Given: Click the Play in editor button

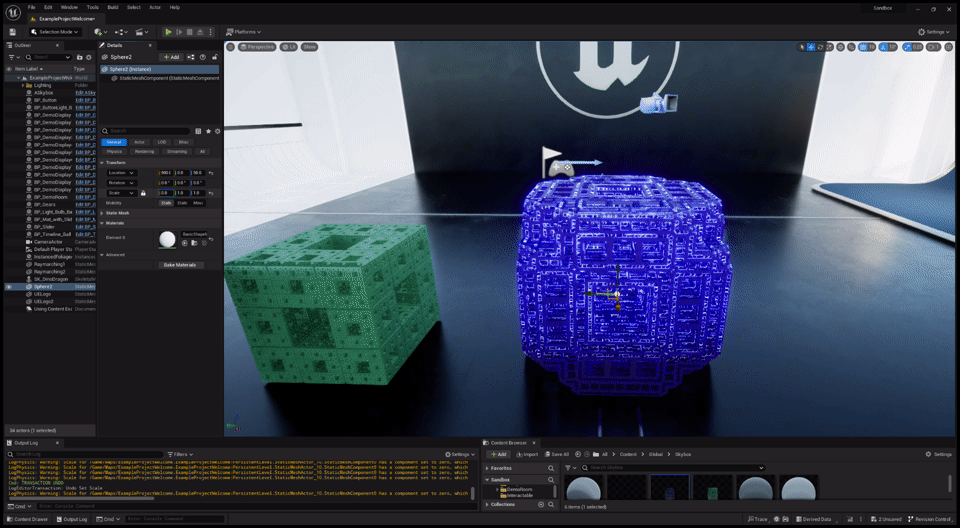Looking at the screenshot, I should coord(168,32).
